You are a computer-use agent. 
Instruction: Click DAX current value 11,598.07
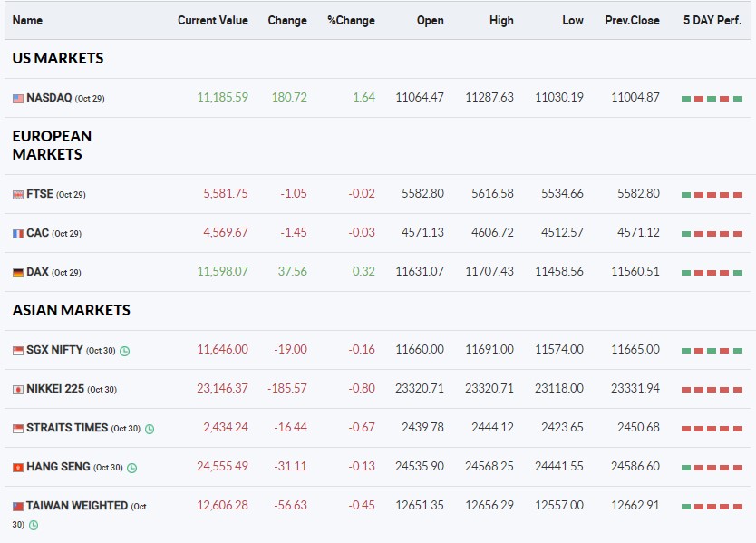pos(222,272)
